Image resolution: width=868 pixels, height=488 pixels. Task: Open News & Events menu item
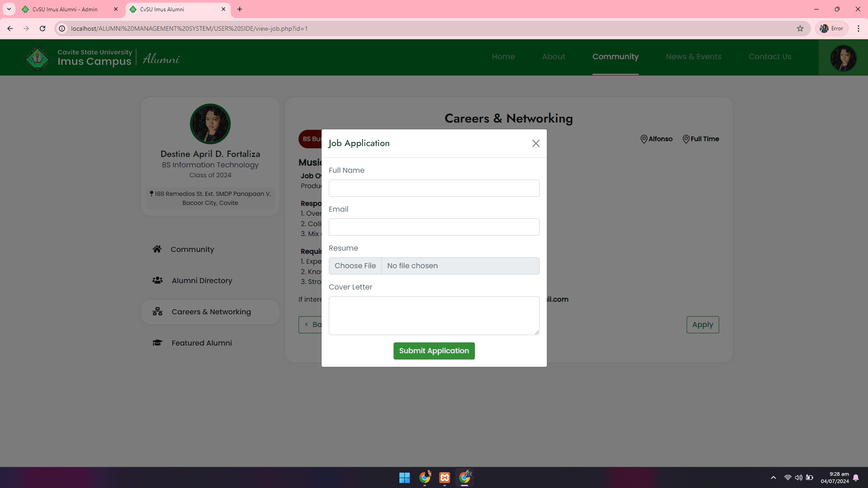[693, 57]
